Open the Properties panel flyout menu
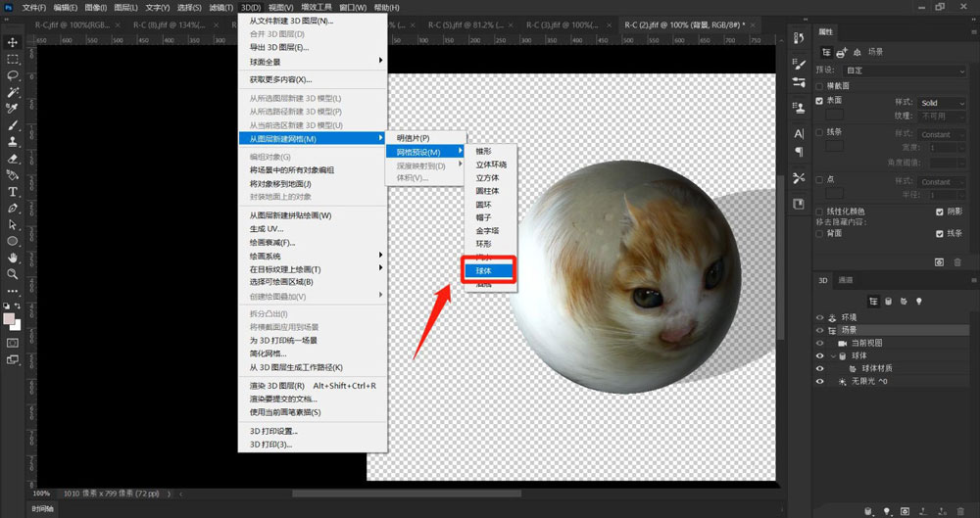This screenshot has height=518, width=980. 974,32
